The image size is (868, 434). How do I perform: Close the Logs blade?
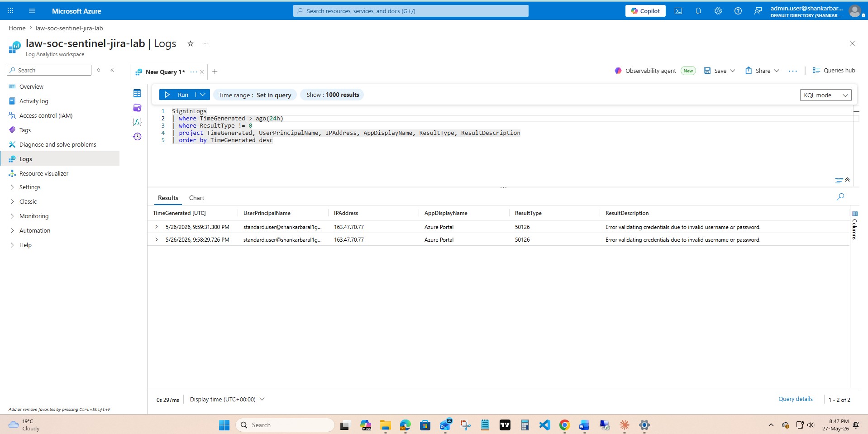852,43
